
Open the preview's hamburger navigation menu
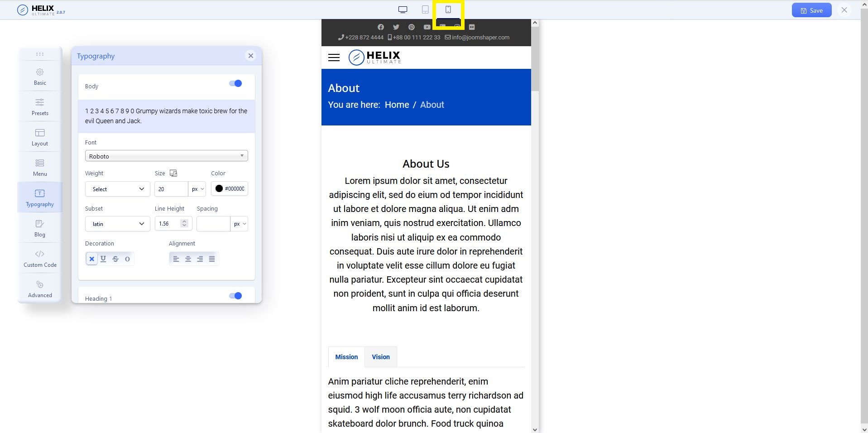click(334, 58)
